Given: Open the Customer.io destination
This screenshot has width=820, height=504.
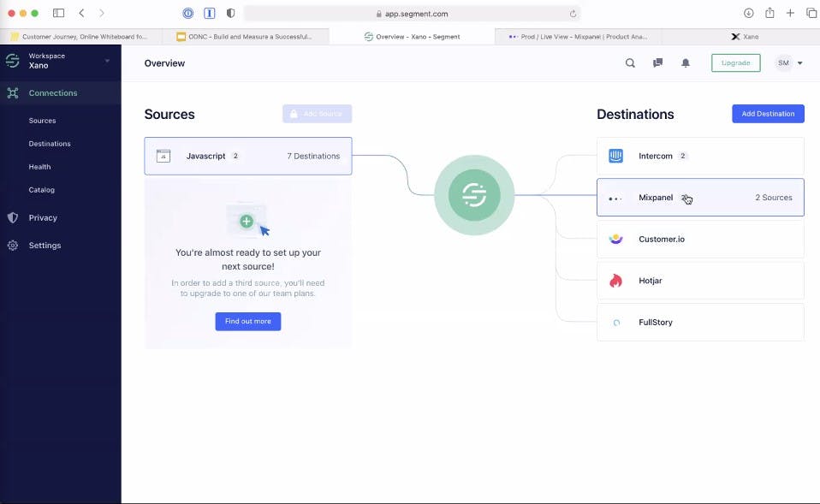Looking at the screenshot, I should pyautogui.click(x=700, y=240).
